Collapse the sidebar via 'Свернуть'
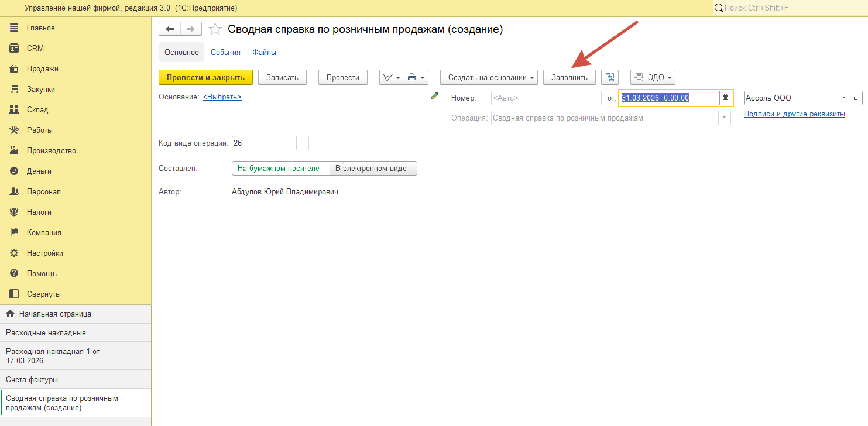Screen dimensions: 868x426 [43, 294]
